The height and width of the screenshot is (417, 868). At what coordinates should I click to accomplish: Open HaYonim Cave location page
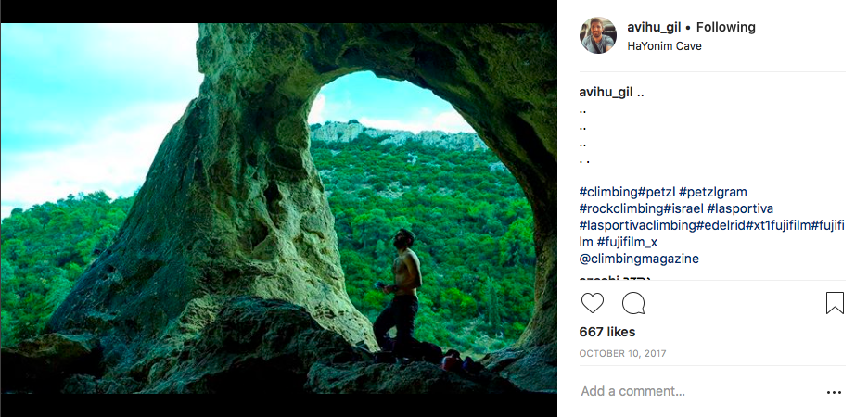click(664, 46)
